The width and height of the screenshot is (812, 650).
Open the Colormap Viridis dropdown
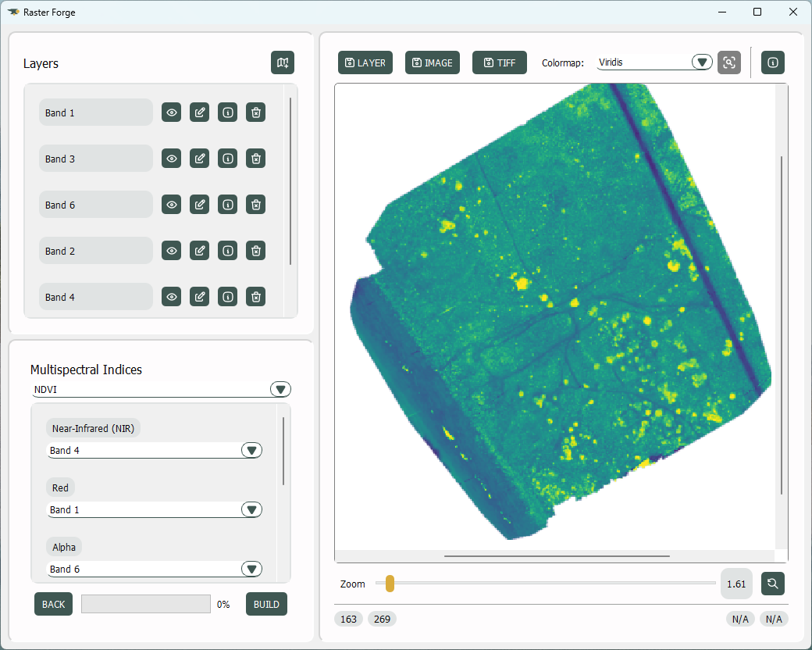tap(655, 62)
